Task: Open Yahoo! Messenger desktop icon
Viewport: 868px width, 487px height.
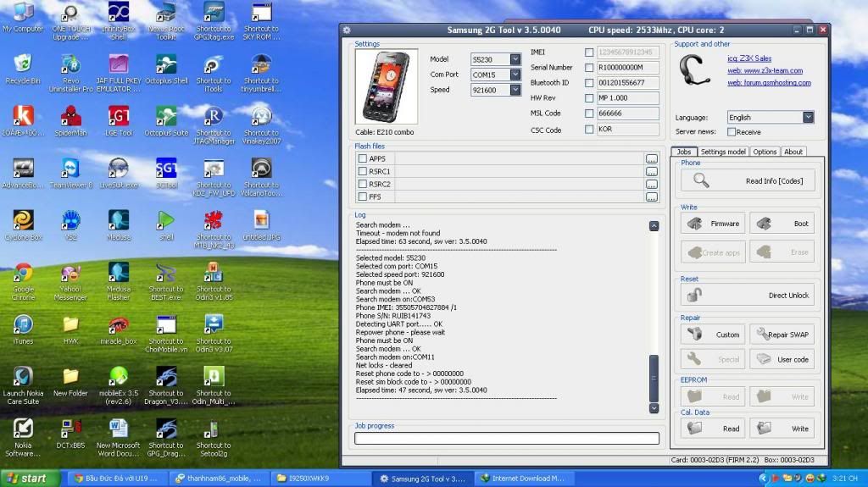Action: [71, 282]
